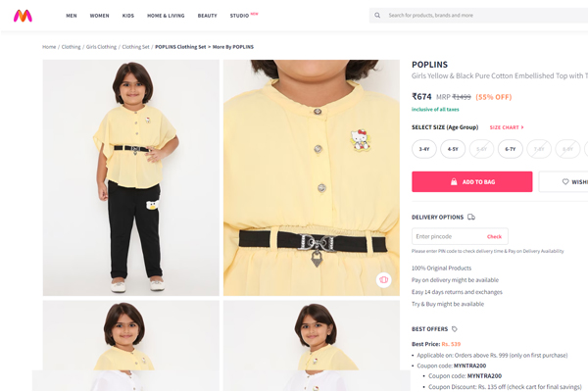Viewport: 588px width, 392px height.
Task: Open the similar products icon on image
Action: (383, 280)
